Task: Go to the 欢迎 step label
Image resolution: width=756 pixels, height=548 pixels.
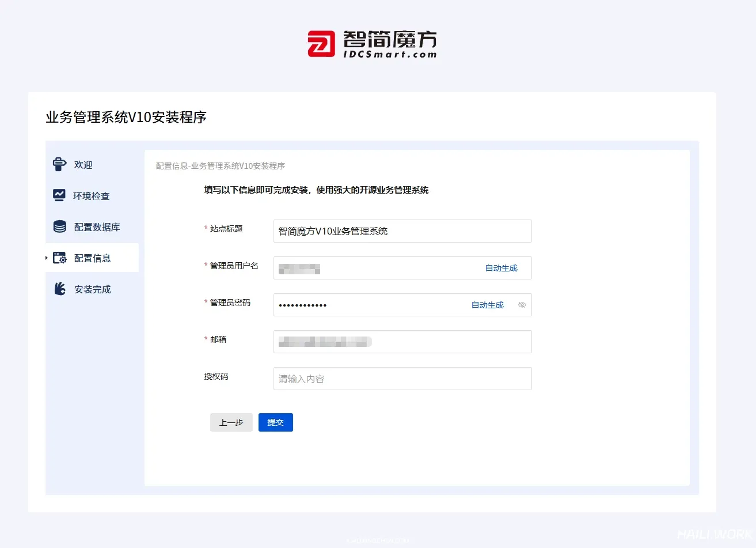Action: 83,165
